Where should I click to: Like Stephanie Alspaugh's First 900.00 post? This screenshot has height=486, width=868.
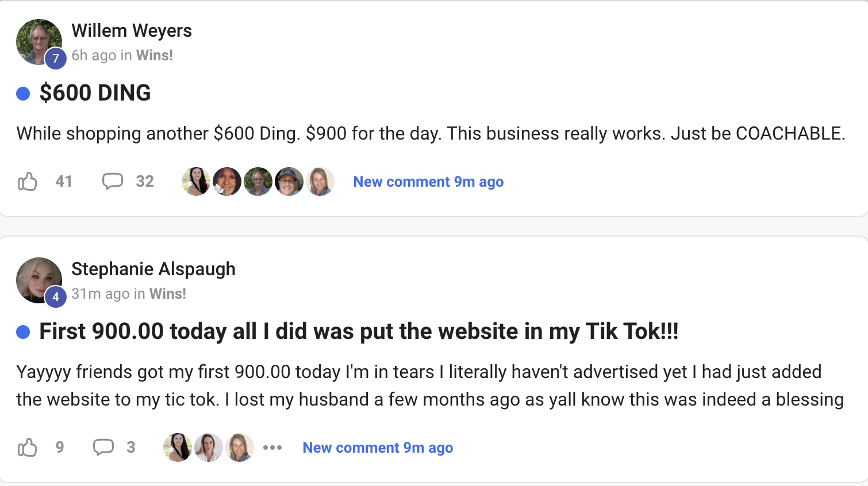click(x=27, y=448)
